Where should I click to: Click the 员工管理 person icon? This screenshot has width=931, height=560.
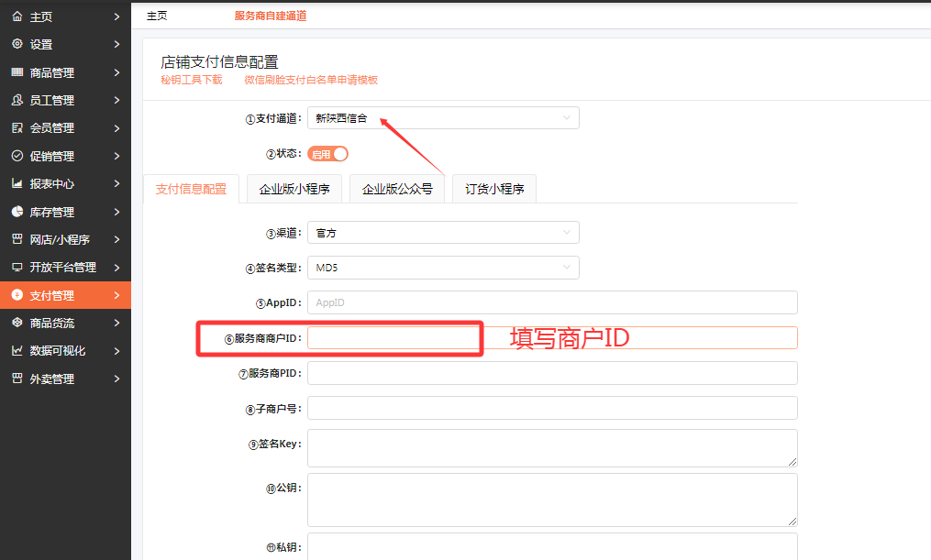[x=17, y=100]
